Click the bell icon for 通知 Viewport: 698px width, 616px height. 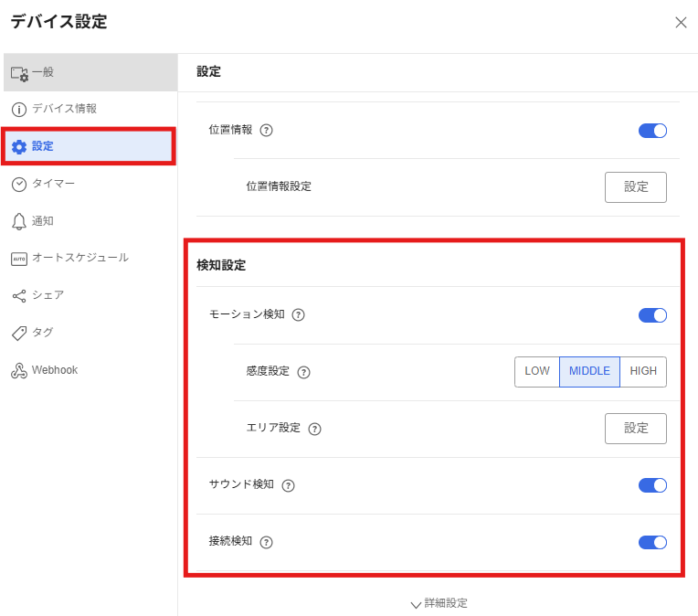click(19, 221)
